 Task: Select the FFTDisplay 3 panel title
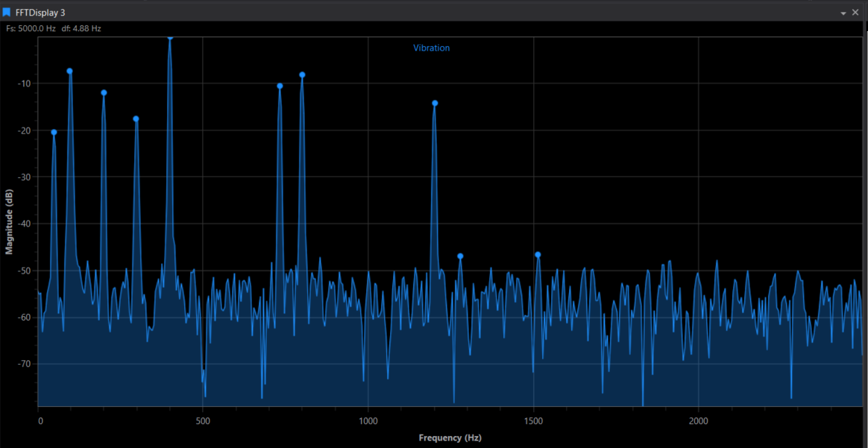(x=40, y=12)
